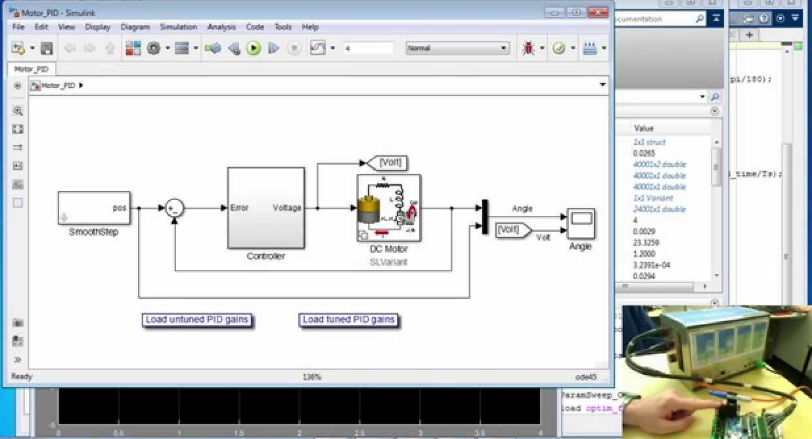Screen dimensions: 812x439
Task: Open MATLAB help question mark icon
Action: 764,19
